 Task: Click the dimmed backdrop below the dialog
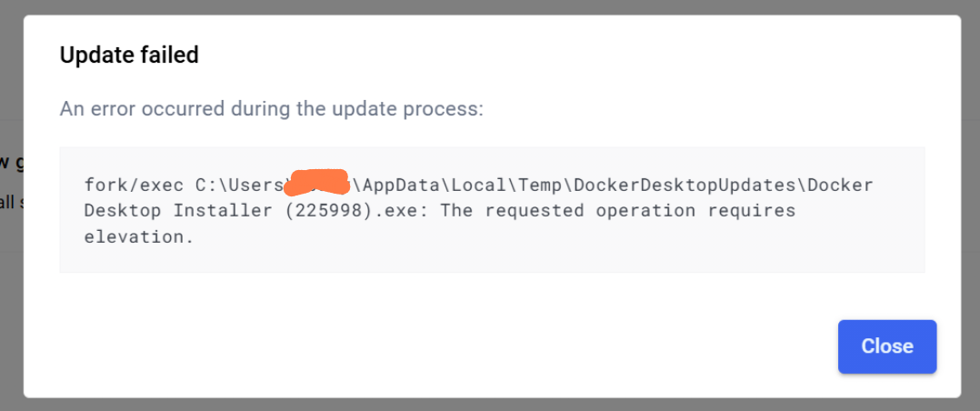(490, 404)
